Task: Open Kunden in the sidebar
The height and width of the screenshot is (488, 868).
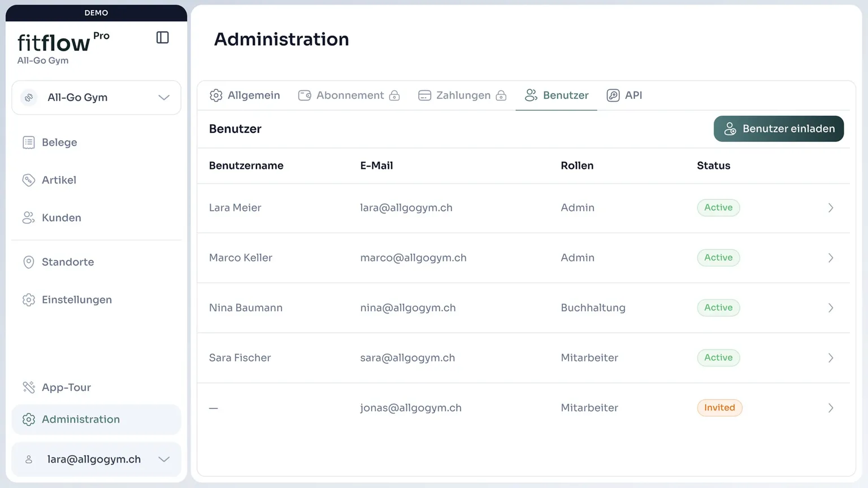Action: tap(96, 218)
